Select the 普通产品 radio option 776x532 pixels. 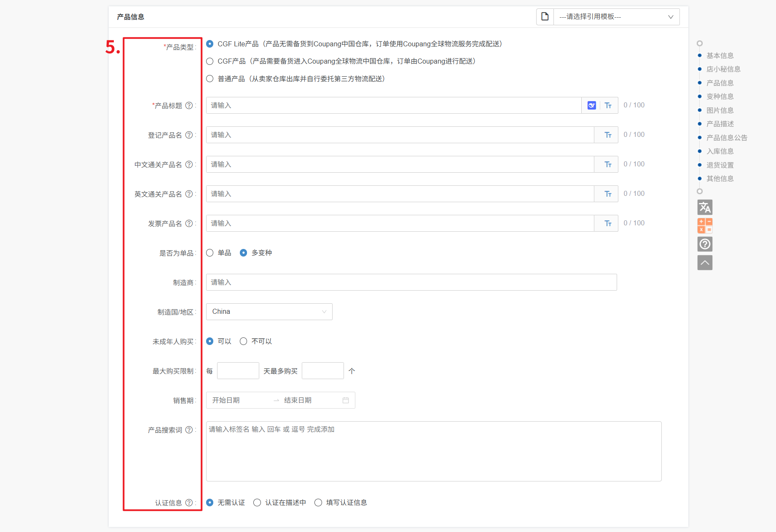click(x=210, y=79)
